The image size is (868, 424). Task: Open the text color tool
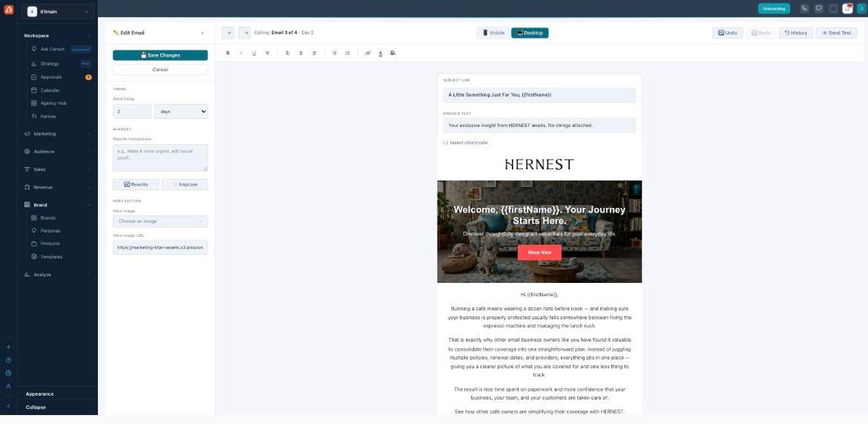click(381, 53)
